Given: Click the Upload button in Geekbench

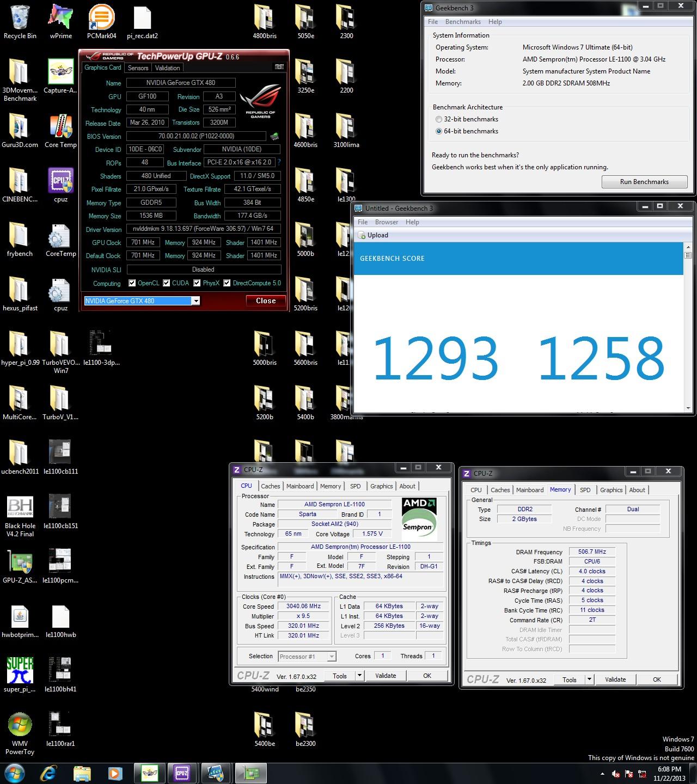Looking at the screenshot, I should tap(373, 235).
